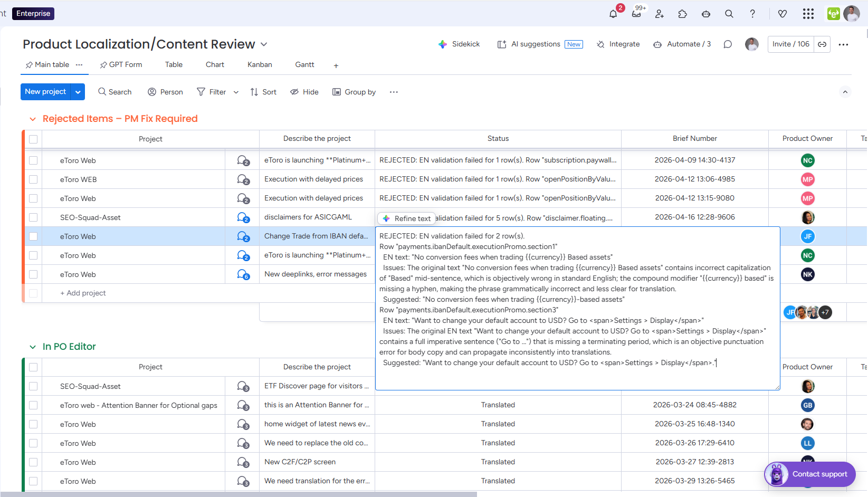Tick checkbox for SEO-Squad-Asset rejected row
This screenshot has width=868, height=497.
[33, 217]
